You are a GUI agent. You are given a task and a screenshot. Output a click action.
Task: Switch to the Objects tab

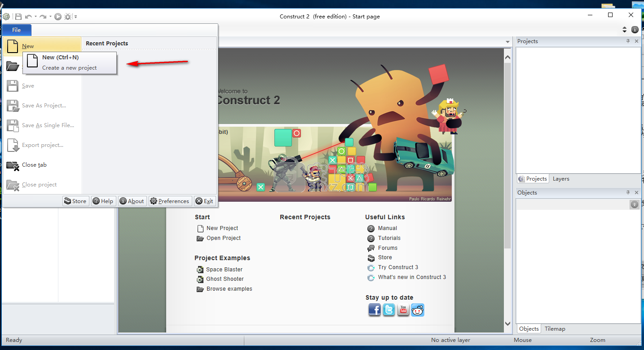coord(529,329)
